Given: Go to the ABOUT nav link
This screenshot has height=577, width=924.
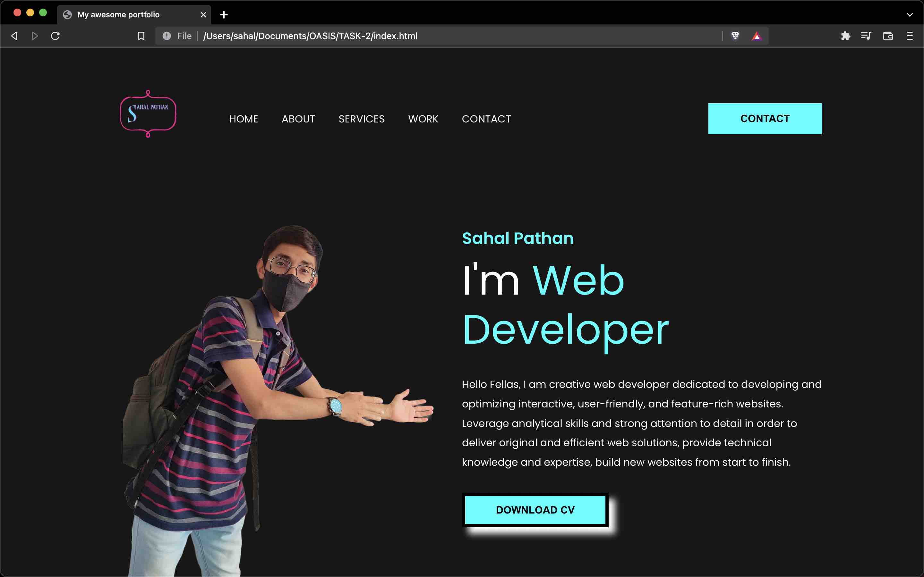Looking at the screenshot, I should point(298,119).
